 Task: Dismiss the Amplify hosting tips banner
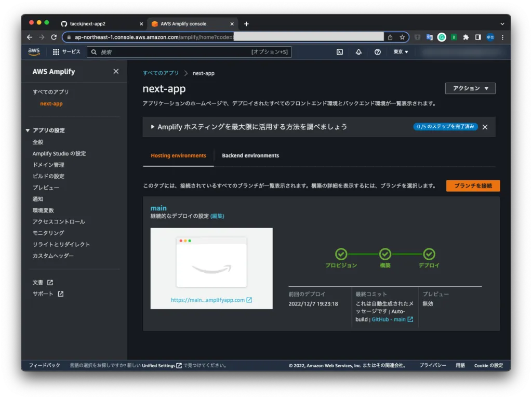point(485,127)
